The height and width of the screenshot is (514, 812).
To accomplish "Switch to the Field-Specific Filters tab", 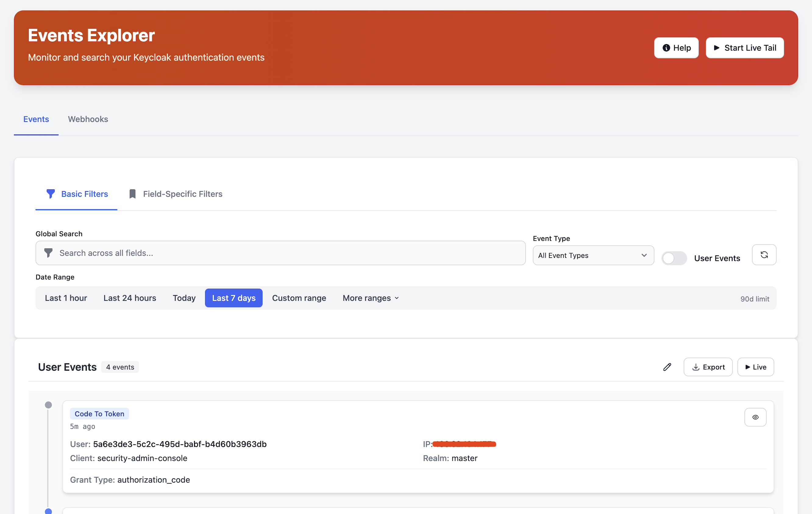I will tap(183, 194).
